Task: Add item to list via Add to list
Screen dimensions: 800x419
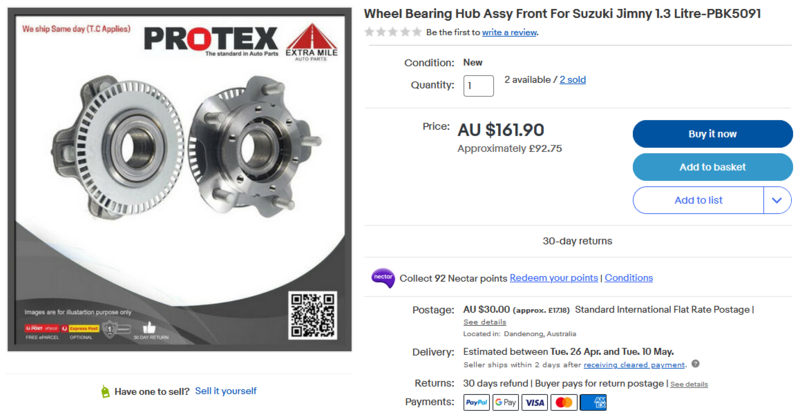Action: (x=698, y=200)
